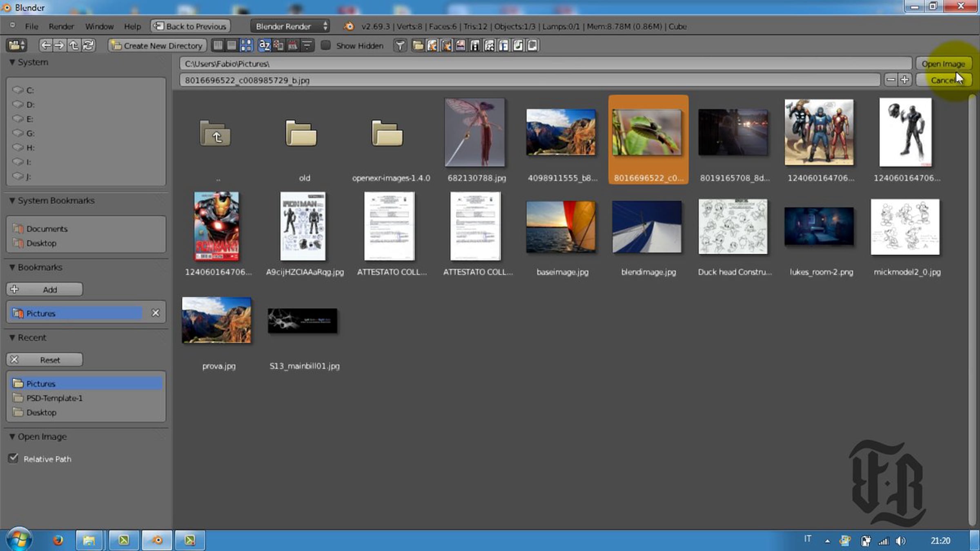
Task: Toggle the music file filter
Action: pos(518,45)
